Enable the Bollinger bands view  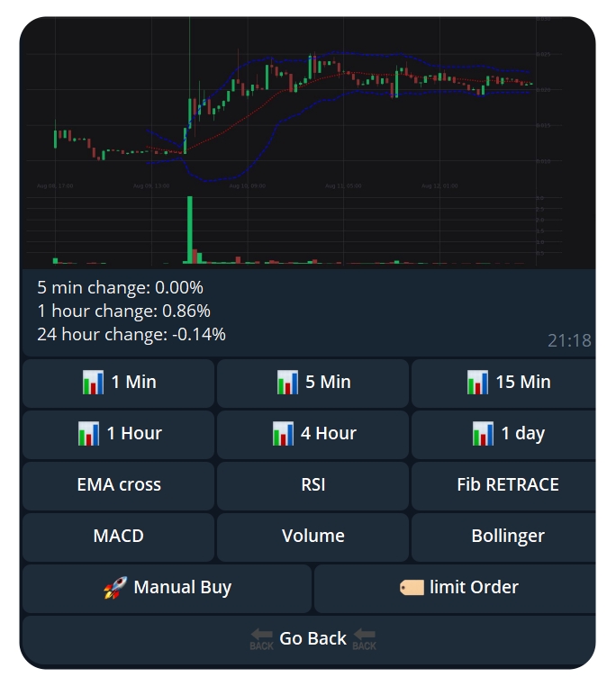point(507,537)
